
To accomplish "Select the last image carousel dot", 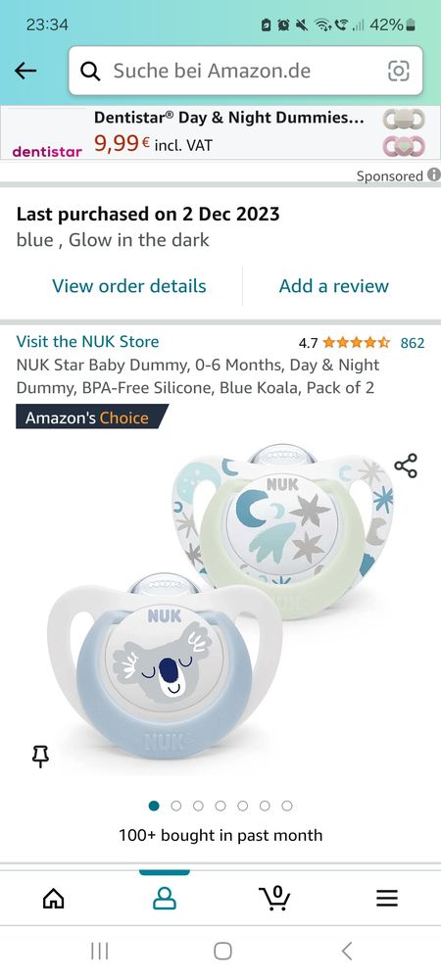I will (x=287, y=806).
